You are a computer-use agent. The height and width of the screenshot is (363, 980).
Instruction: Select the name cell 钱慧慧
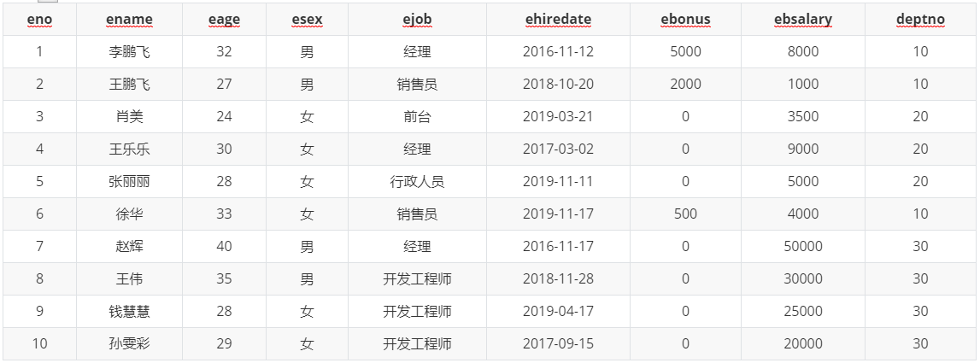(129, 312)
